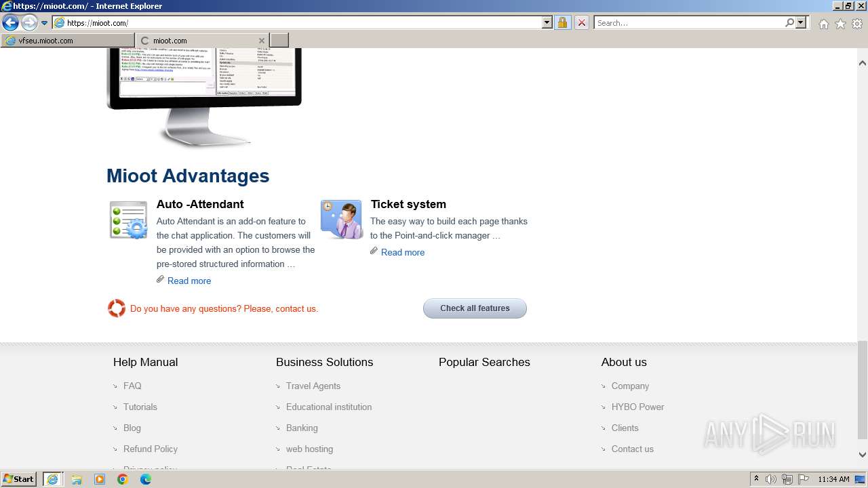Close the mioot.com tab
868x488 pixels.
262,41
